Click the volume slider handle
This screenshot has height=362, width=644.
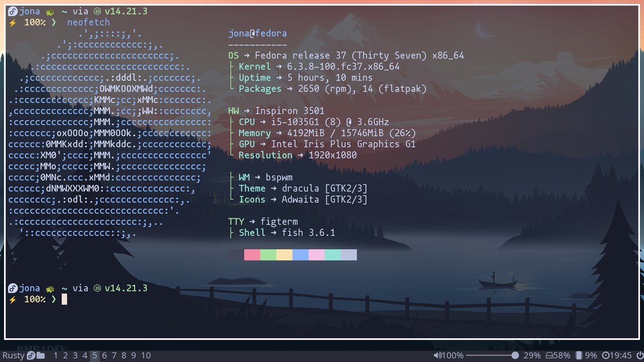click(515, 355)
